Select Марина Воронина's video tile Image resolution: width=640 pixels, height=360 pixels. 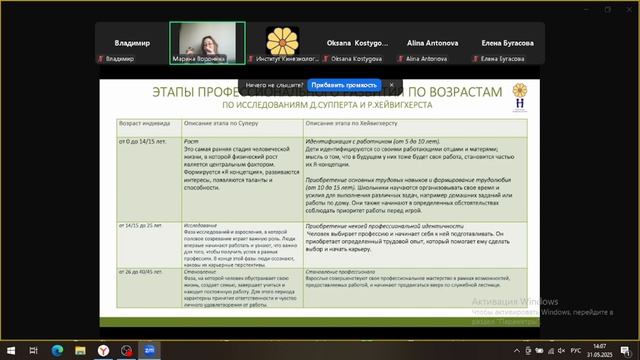207,43
